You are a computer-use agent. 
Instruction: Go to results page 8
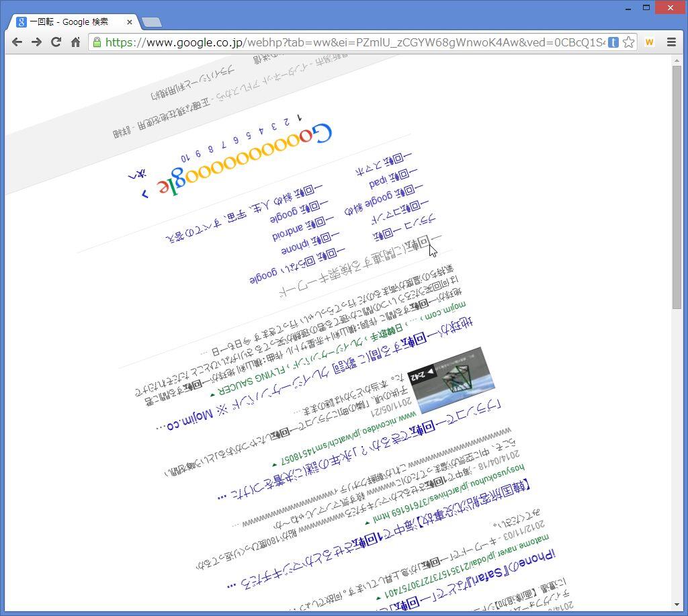(210, 148)
